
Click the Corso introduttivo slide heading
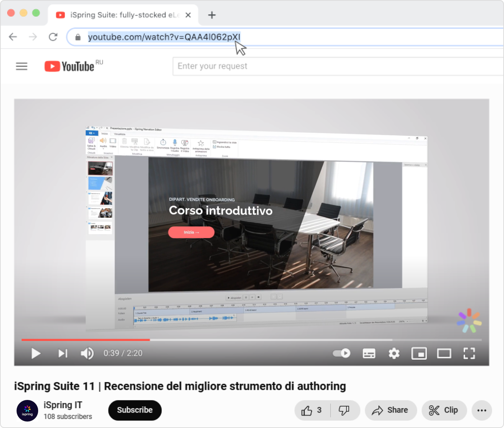pyautogui.click(x=221, y=210)
